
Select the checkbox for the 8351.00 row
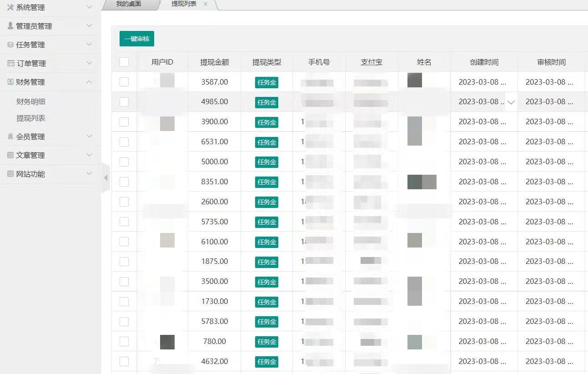124,182
